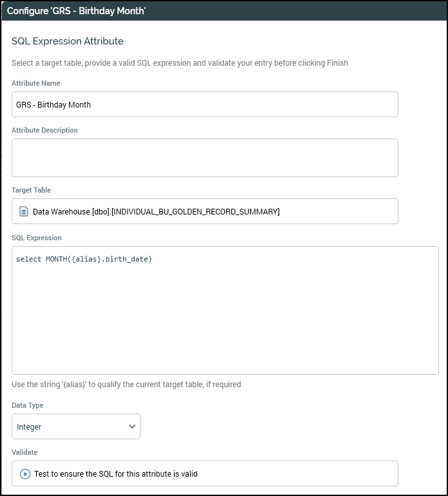The width and height of the screenshot is (448, 496).
Task: Click the play icon to validate SQL
Action: pos(25,473)
